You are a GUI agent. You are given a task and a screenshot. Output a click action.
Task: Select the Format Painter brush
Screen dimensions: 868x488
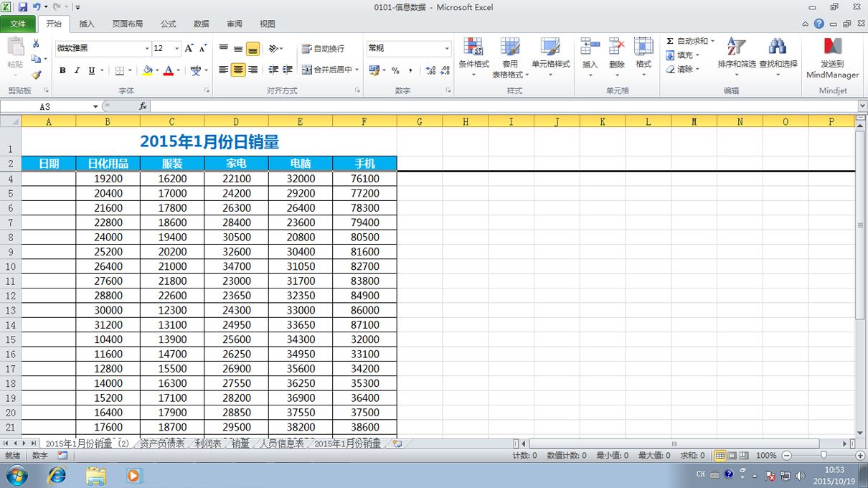36,74
